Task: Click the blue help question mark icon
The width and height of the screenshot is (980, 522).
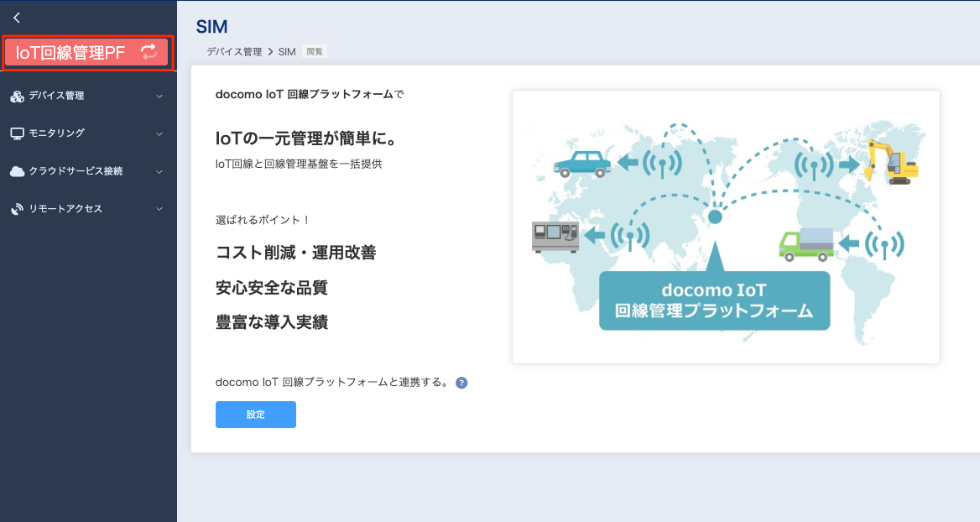Action: pos(461,383)
